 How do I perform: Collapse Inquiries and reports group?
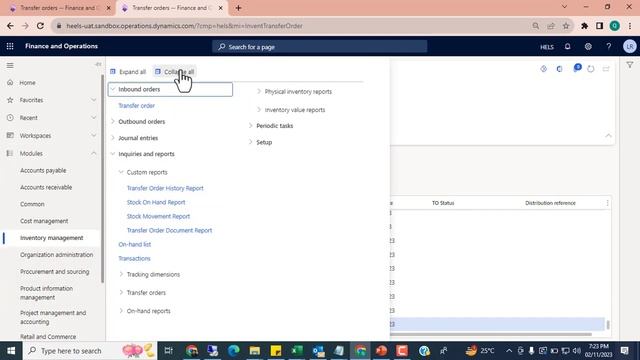tap(113, 154)
